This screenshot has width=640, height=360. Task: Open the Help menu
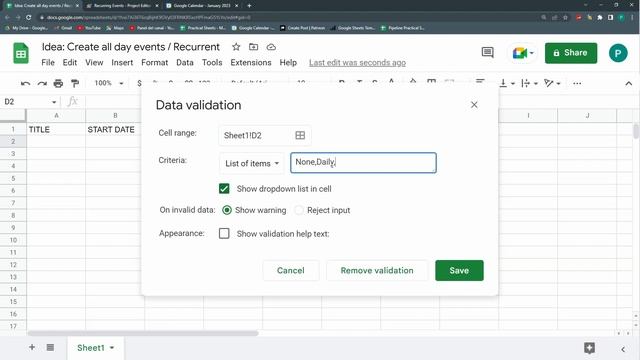tap(288, 62)
